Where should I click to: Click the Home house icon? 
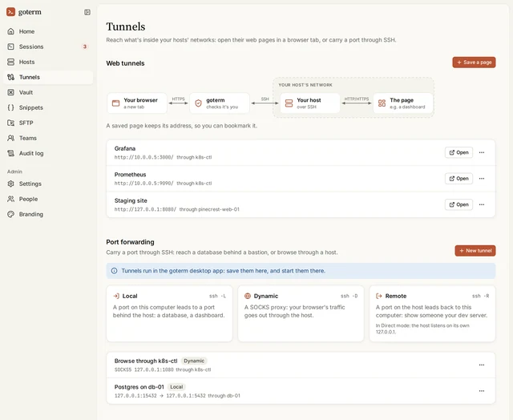[x=10, y=31]
